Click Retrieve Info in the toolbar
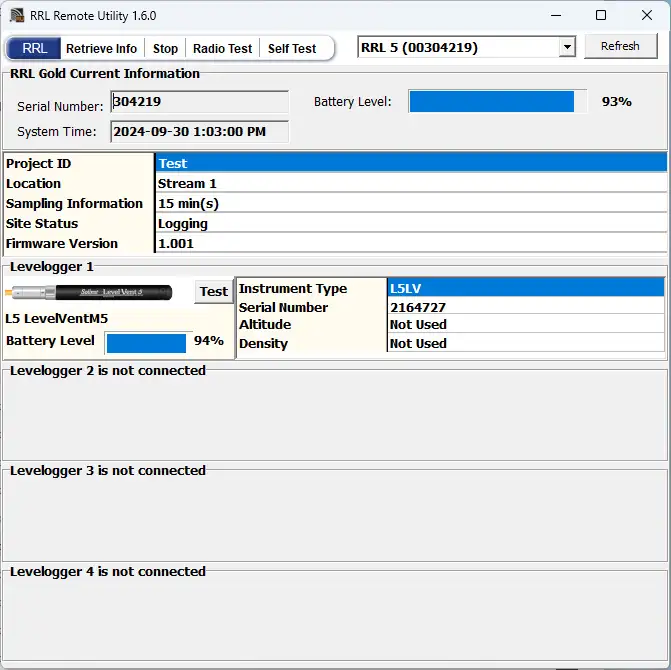Image resolution: width=671 pixels, height=670 pixels. pyautogui.click(x=101, y=48)
